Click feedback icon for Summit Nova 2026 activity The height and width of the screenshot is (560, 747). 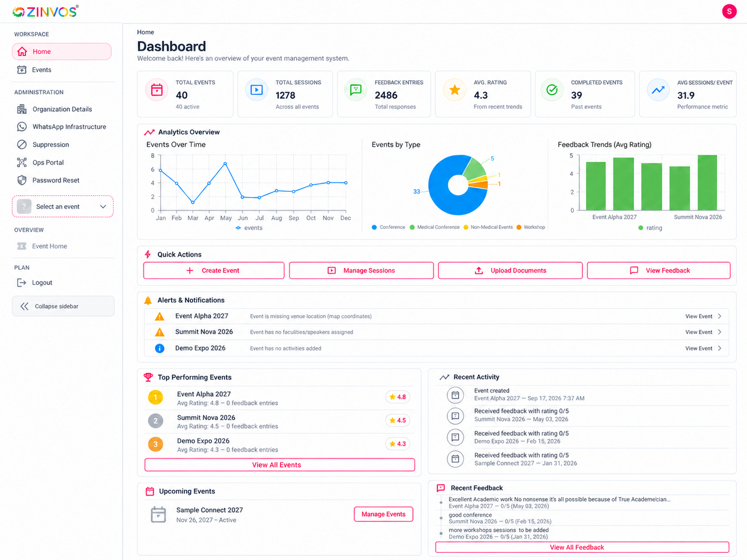(455, 416)
